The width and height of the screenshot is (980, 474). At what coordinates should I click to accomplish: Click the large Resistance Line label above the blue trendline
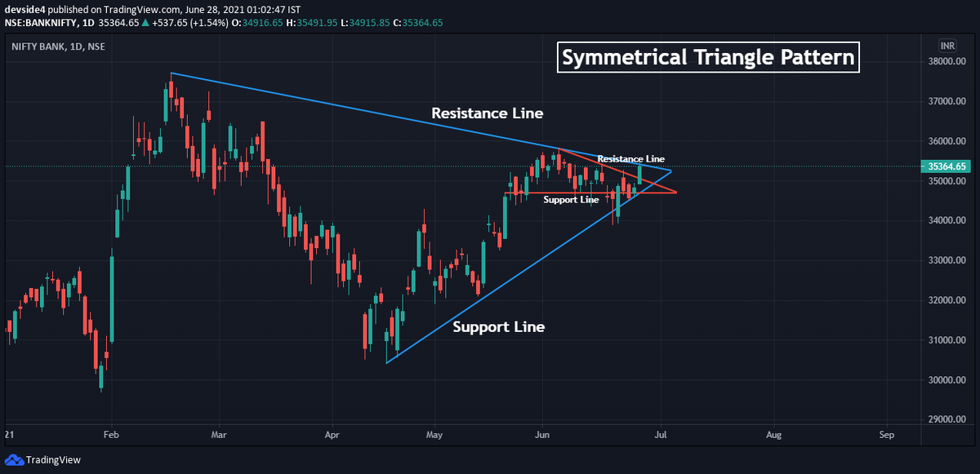[487, 113]
